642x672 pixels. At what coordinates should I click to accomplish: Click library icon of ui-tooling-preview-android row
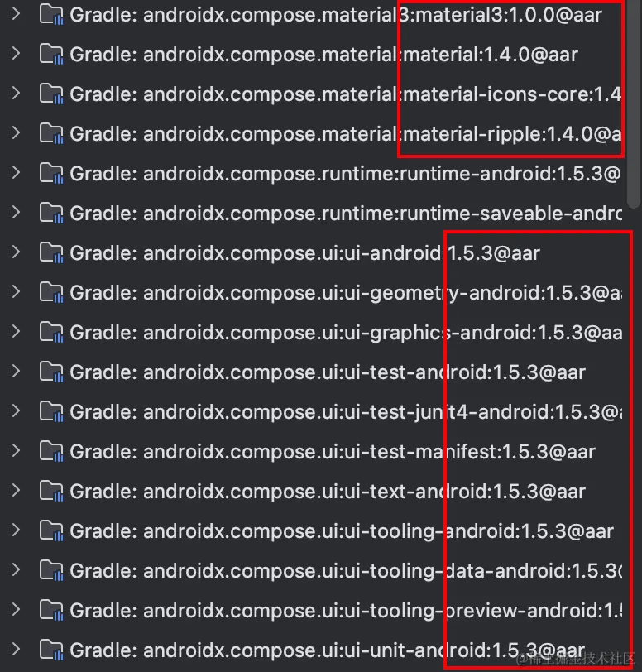pyautogui.click(x=51, y=610)
